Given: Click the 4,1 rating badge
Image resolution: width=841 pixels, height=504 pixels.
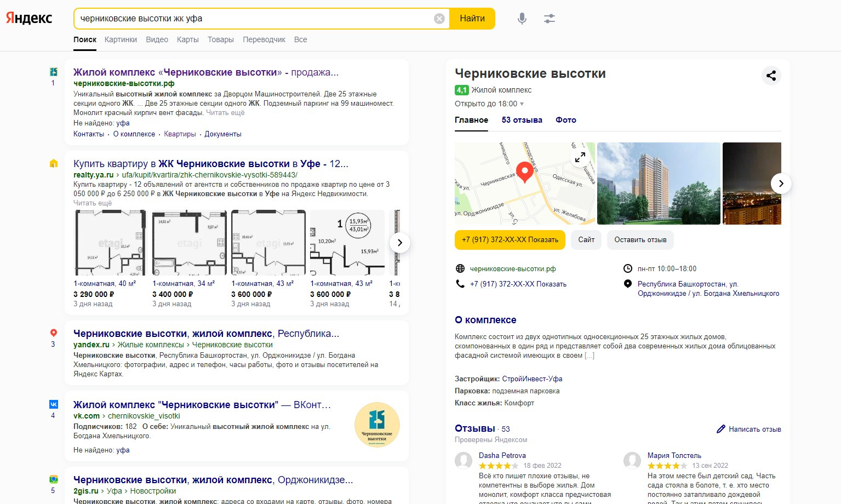Looking at the screenshot, I should click(x=461, y=90).
